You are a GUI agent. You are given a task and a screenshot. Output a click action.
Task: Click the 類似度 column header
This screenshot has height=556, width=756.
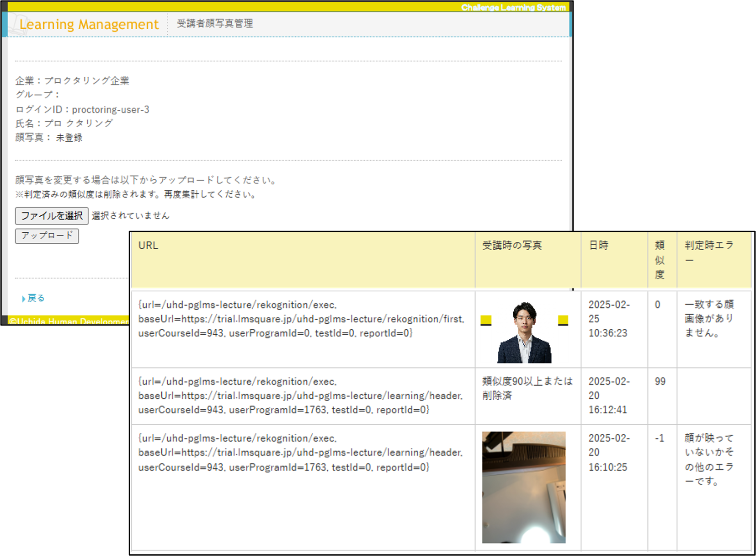(x=660, y=260)
